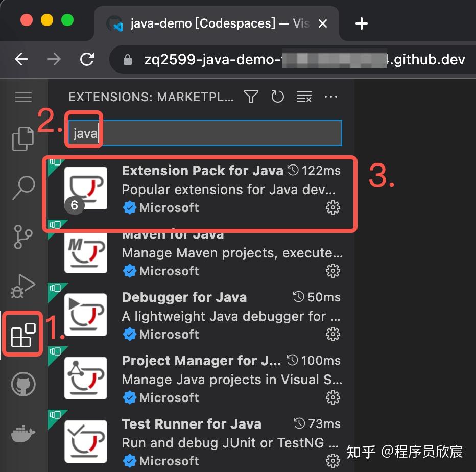Open the Docker view in the activity bar
This screenshot has height=472, width=476.
tap(23, 434)
